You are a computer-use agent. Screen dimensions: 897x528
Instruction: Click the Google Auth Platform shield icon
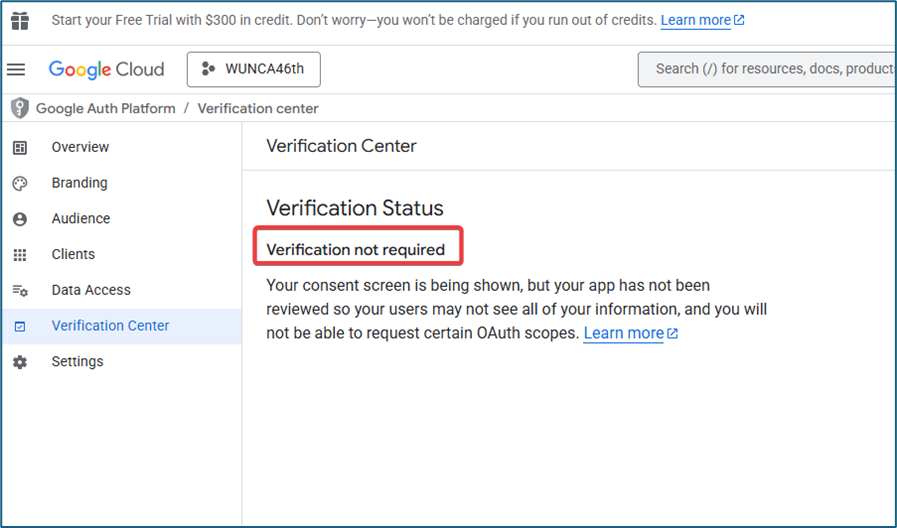tap(19, 108)
